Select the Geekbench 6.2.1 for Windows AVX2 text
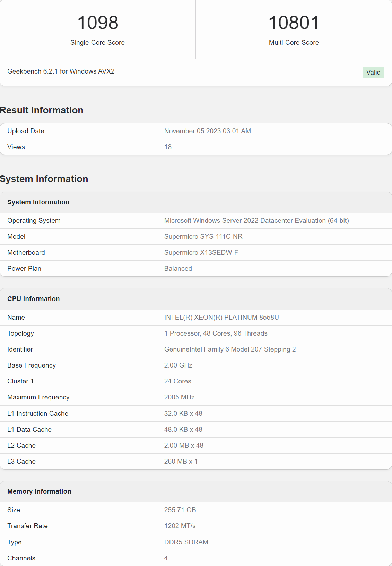 61,71
